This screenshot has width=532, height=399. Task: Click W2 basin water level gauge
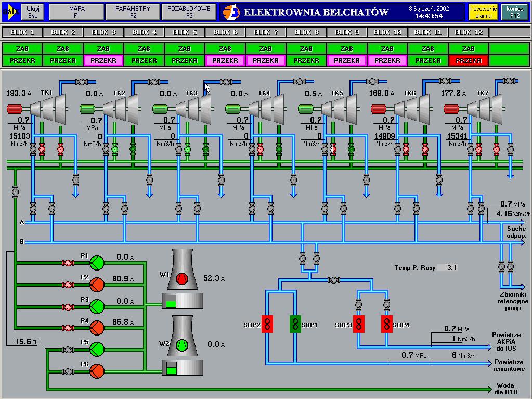pyautogui.click(x=171, y=368)
